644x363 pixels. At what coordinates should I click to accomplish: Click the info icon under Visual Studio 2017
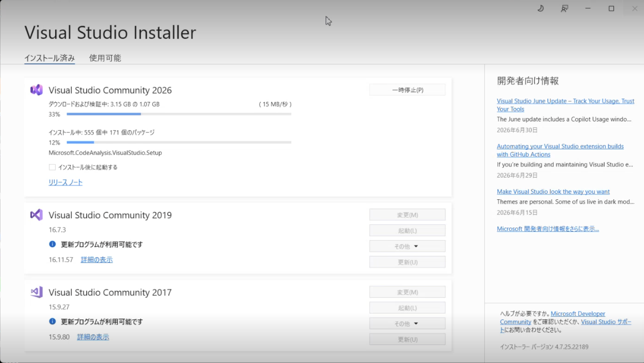pyautogui.click(x=52, y=321)
